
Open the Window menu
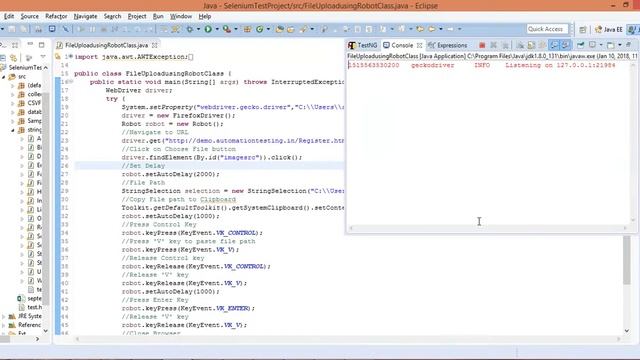[x=181, y=16]
